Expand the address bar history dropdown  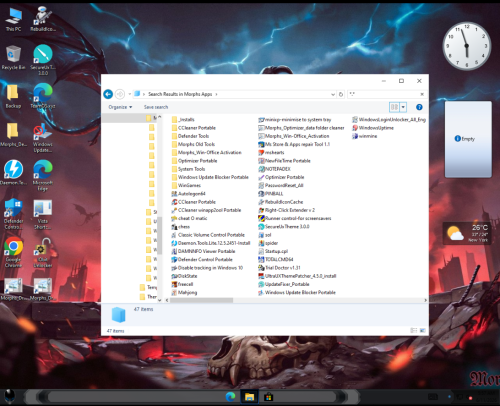pos(333,94)
